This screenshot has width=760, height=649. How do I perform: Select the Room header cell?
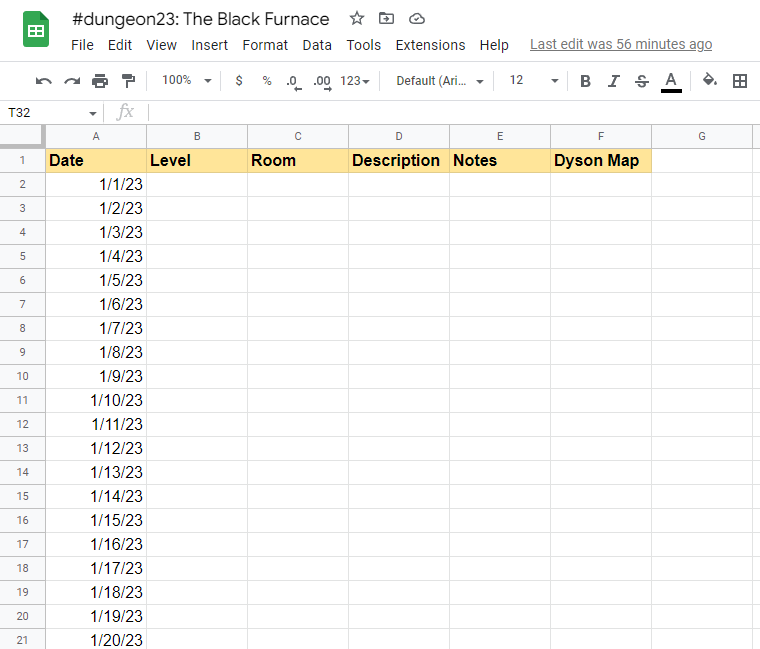[x=298, y=160]
